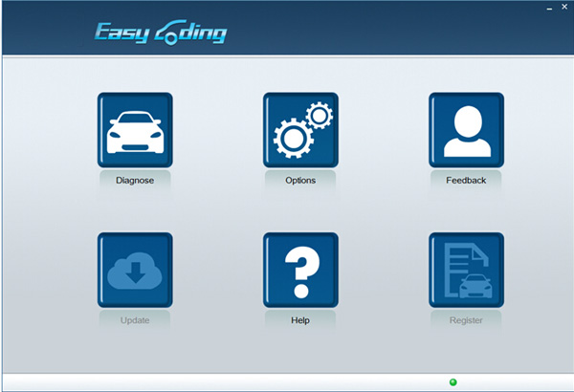Select the Diagnose text label
Image resolution: width=574 pixels, height=392 pixels.
coord(135,180)
